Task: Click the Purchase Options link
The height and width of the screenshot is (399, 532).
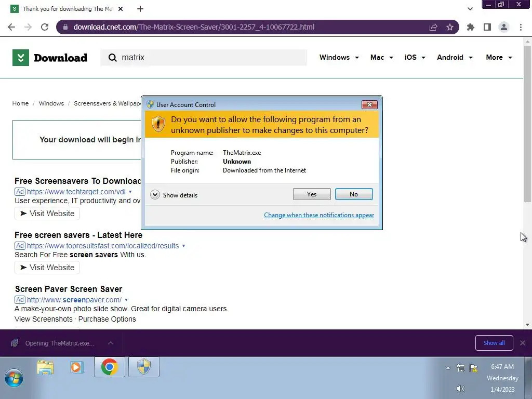Action: (107, 319)
